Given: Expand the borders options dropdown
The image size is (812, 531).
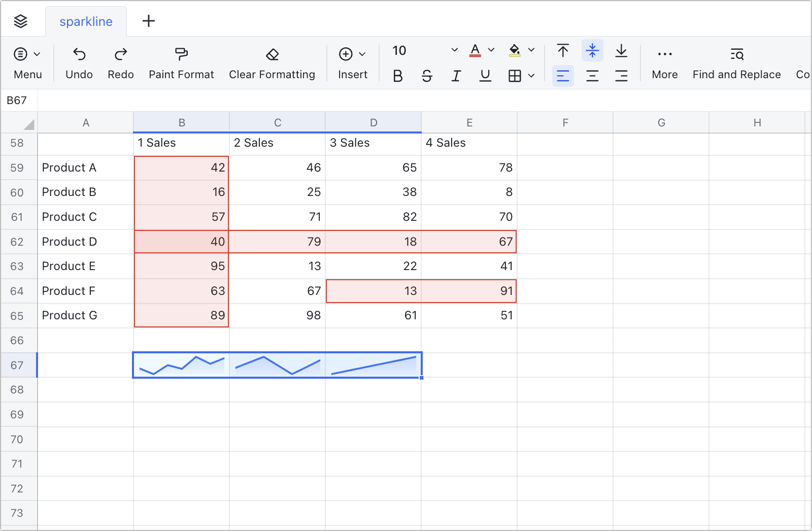Looking at the screenshot, I should point(531,75).
